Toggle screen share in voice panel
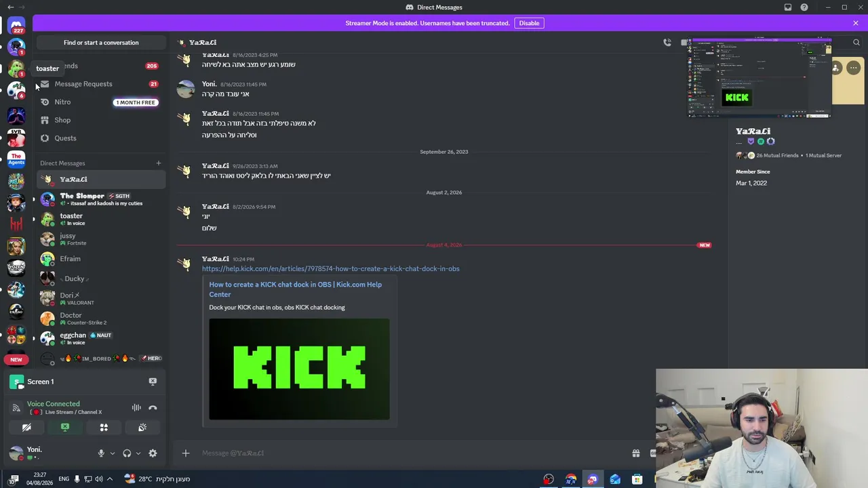 [65, 428]
